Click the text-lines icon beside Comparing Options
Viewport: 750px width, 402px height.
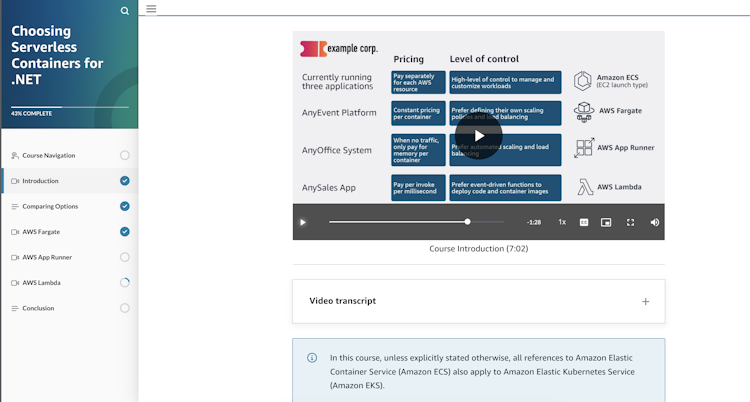point(15,206)
